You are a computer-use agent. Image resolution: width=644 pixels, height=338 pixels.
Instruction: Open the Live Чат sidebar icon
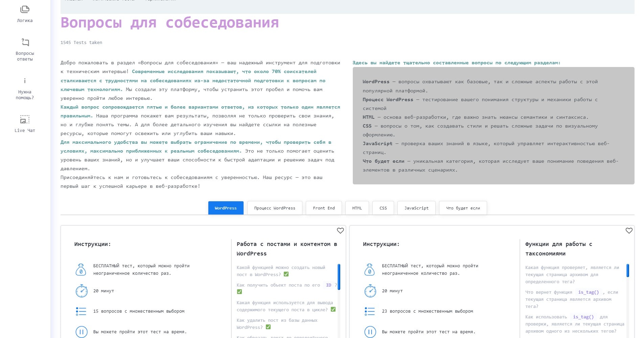[25, 119]
